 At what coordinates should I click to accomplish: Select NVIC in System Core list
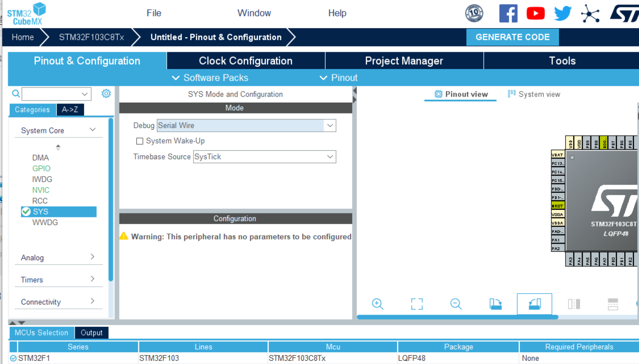[x=41, y=190]
